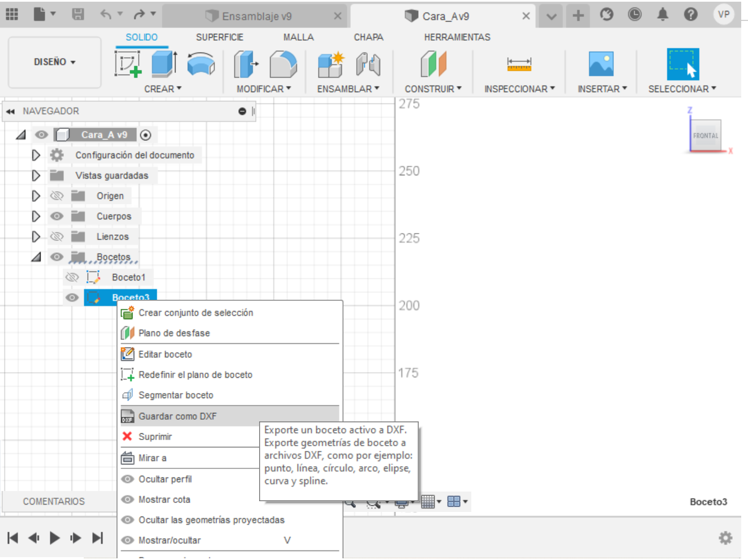
Task: Play the timeline
Action: [x=54, y=537]
